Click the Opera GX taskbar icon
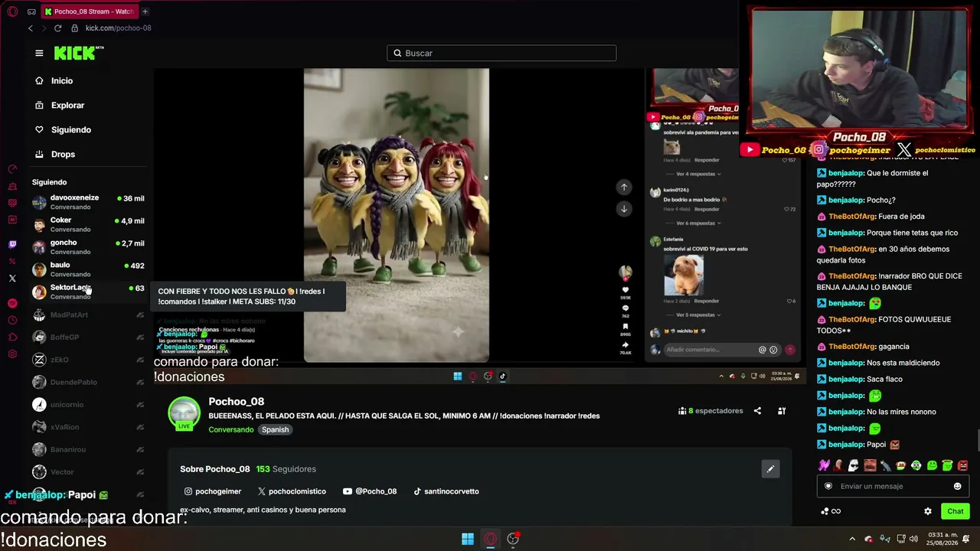 (x=491, y=539)
